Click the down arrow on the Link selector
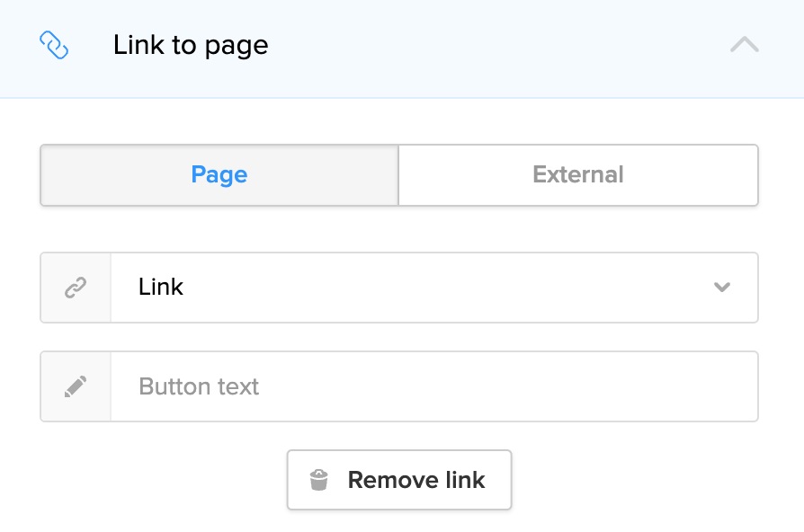Screen dimensions: 804x532 [x=721, y=288]
